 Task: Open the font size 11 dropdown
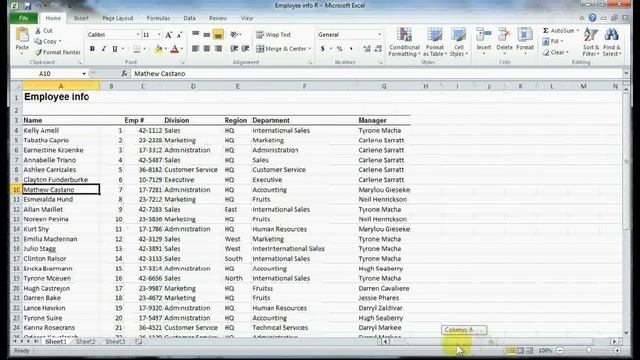159,35
